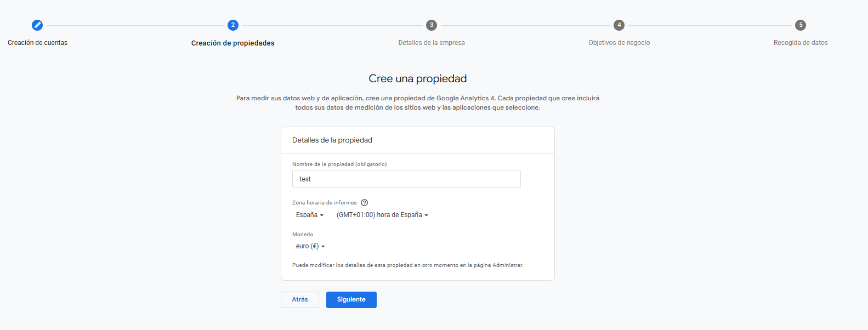This screenshot has height=330, width=868.
Task: Open the euro (€) currency dropdown
Action: 310,246
